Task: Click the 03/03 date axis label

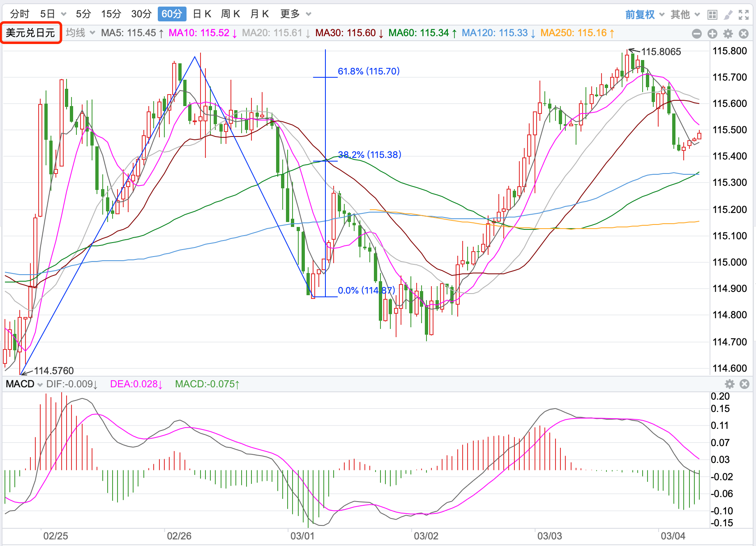Action: click(x=550, y=536)
